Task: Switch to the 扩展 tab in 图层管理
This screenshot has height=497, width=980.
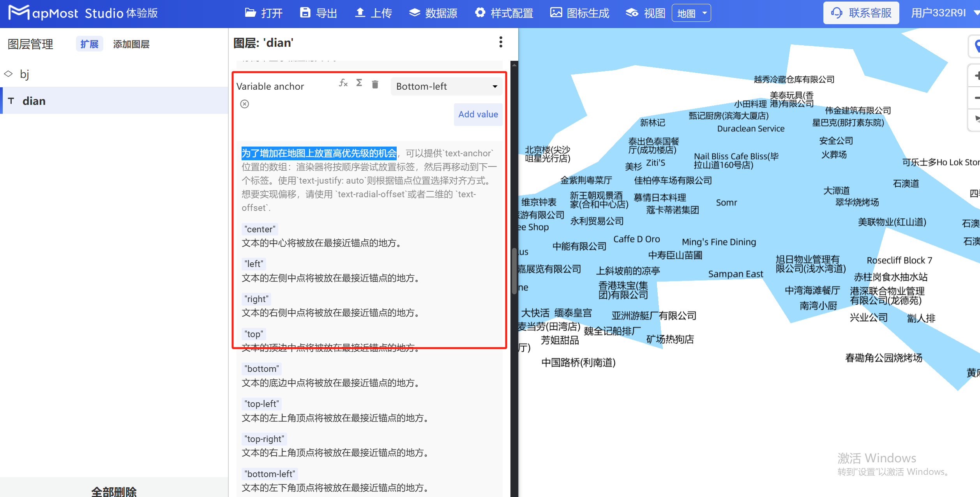Action: (x=89, y=44)
